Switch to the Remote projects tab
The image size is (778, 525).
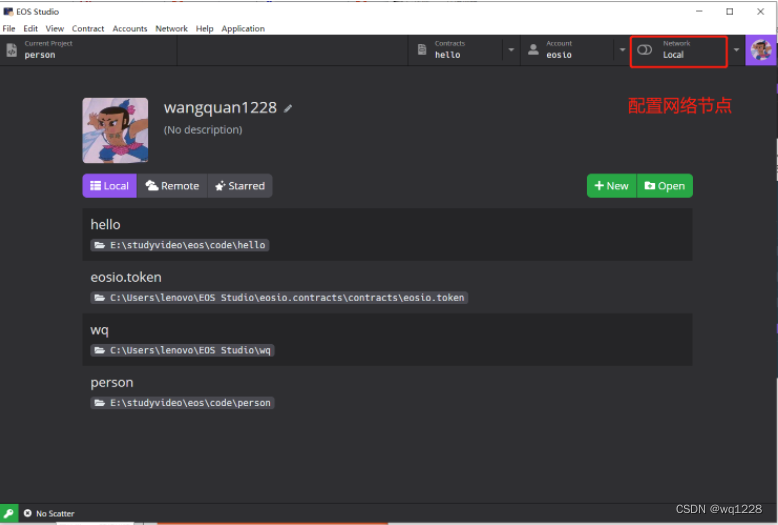point(172,186)
